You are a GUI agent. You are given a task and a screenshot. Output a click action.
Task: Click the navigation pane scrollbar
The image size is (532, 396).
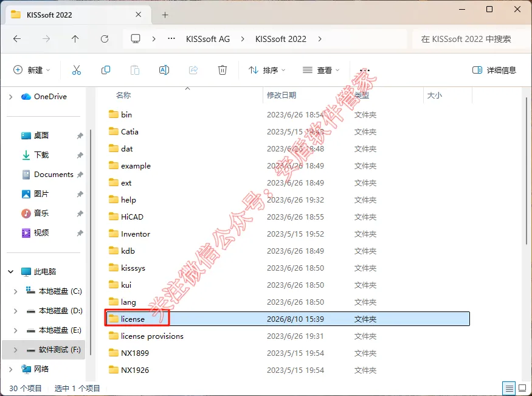coord(91,243)
